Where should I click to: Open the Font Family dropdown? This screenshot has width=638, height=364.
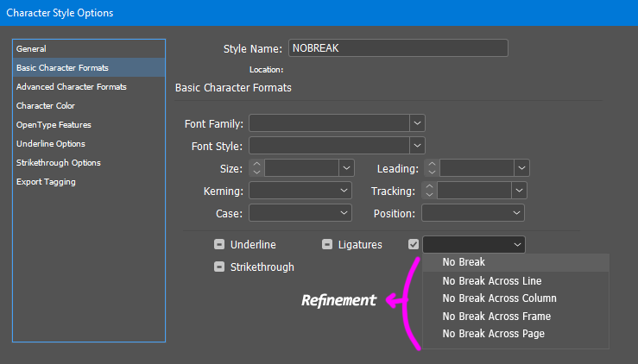pyautogui.click(x=417, y=123)
